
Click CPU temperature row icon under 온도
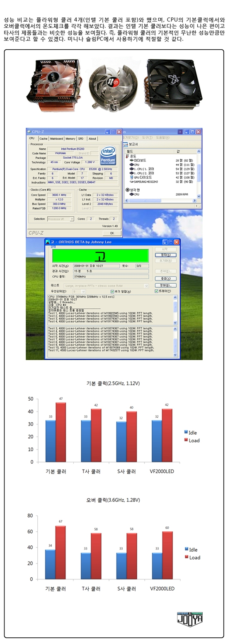131,165
